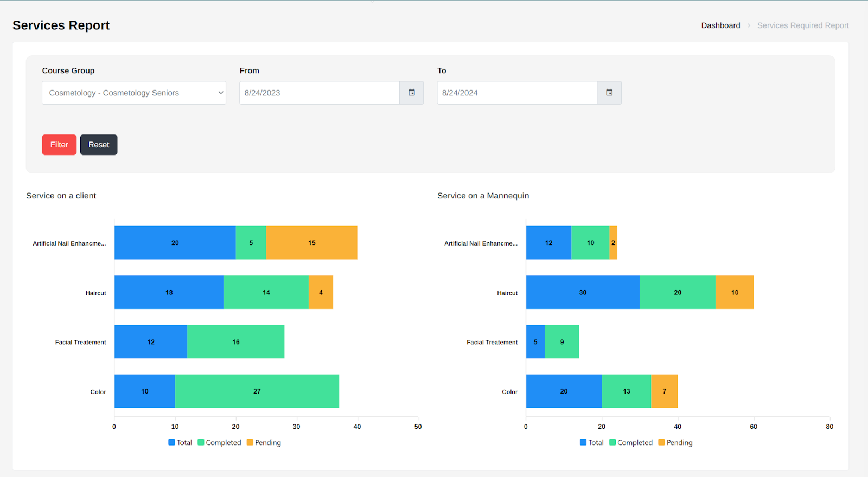Click Facial Treatement completed bar showing 9

[562, 341]
